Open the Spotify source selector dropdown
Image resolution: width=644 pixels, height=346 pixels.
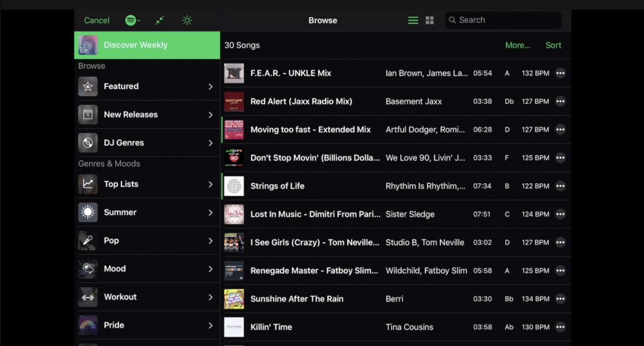pyautogui.click(x=133, y=20)
